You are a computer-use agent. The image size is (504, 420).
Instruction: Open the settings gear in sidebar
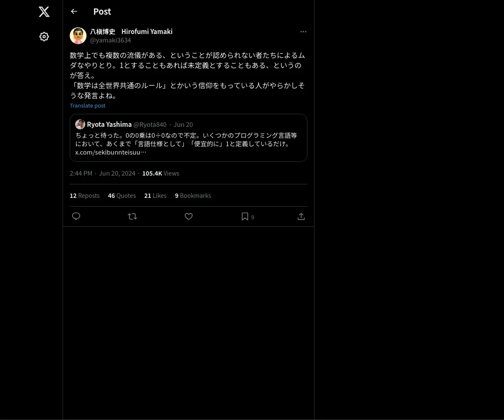(x=44, y=37)
